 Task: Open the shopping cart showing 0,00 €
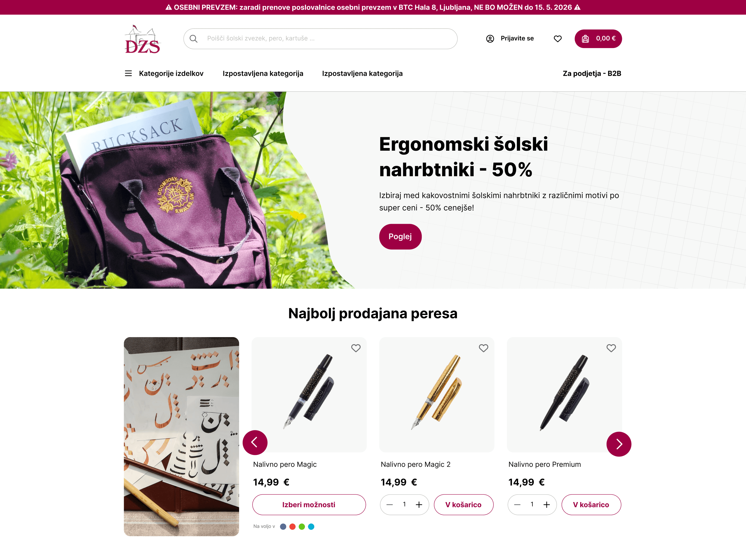[598, 39]
